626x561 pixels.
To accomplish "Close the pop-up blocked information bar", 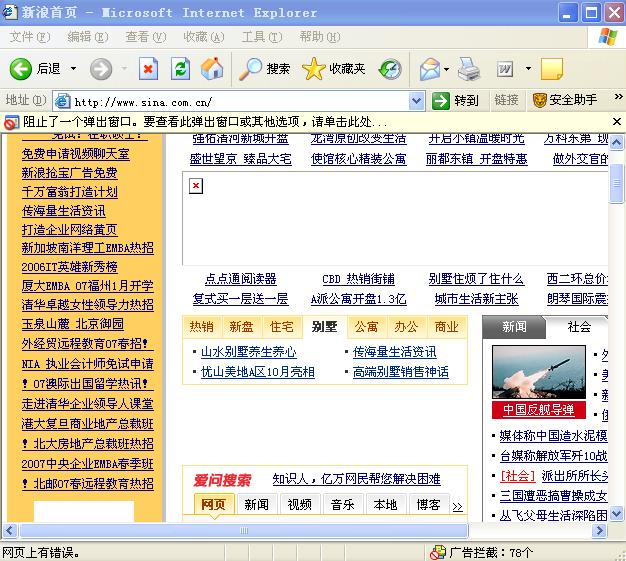I will tap(616, 121).
